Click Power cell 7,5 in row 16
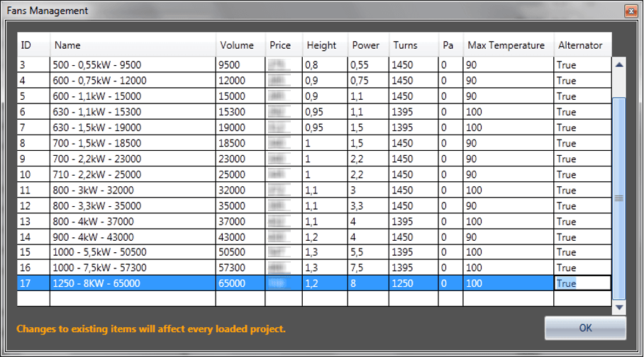 [368, 268]
